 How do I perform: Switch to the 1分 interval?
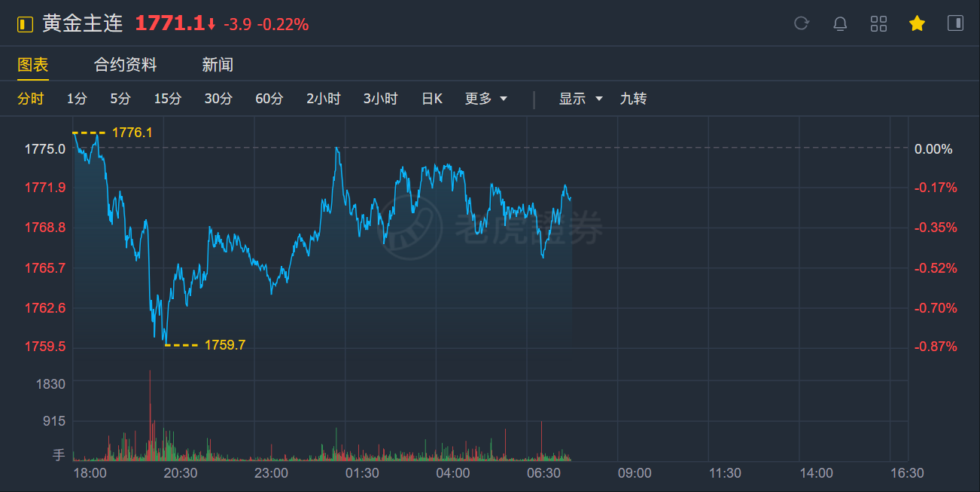[77, 99]
